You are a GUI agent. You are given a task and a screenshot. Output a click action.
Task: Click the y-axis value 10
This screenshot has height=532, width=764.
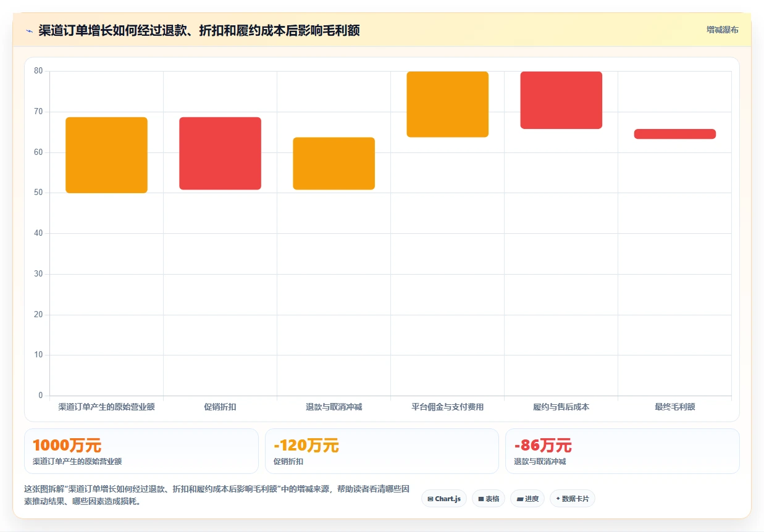pos(38,355)
